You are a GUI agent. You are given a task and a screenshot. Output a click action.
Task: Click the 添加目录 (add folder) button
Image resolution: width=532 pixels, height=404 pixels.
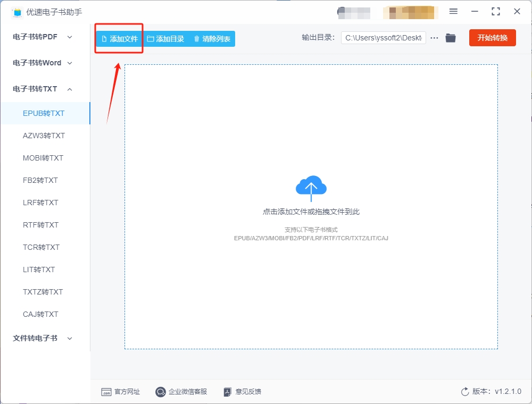coord(165,39)
